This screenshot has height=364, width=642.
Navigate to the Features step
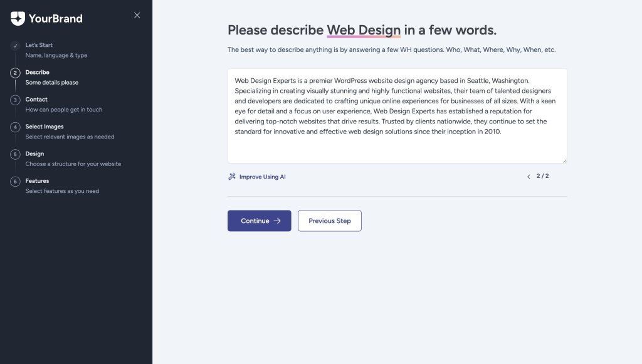click(x=37, y=181)
